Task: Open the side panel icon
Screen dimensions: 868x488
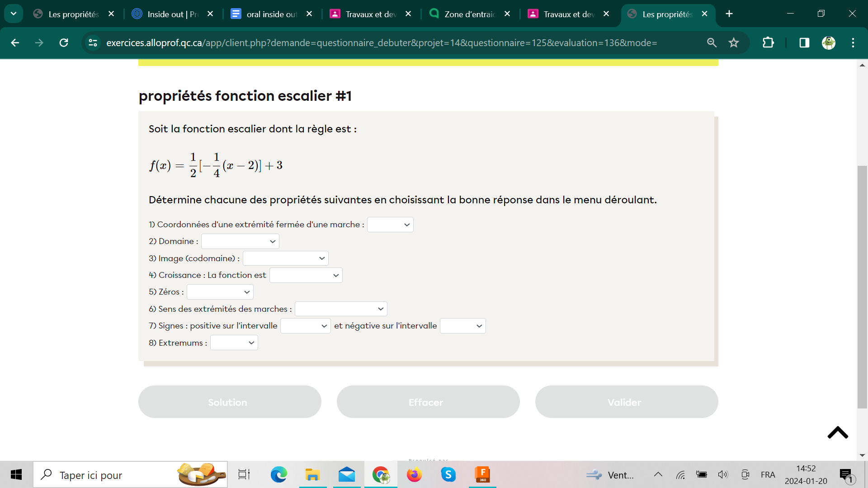Action: click(804, 43)
